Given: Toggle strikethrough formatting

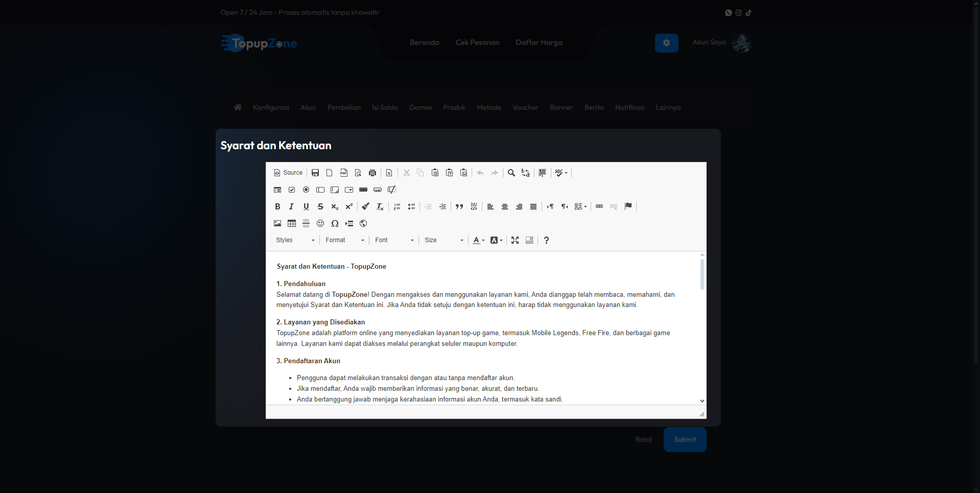Looking at the screenshot, I should coord(320,206).
